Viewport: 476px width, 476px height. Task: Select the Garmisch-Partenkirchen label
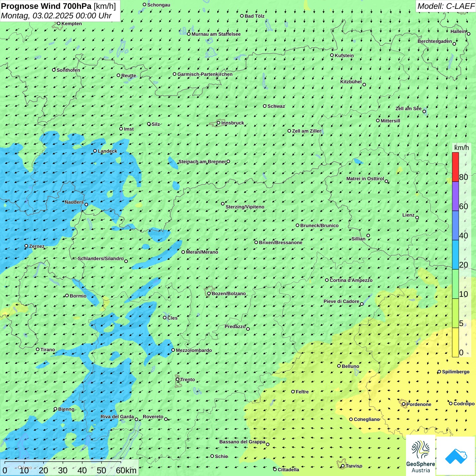click(205, 74)
